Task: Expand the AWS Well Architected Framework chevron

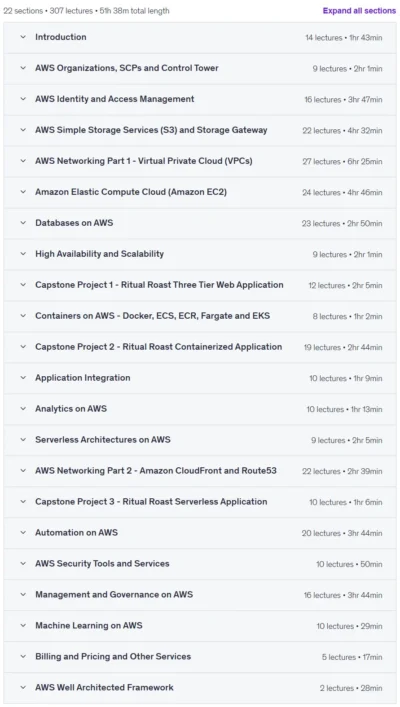Action: pos(23,688)
